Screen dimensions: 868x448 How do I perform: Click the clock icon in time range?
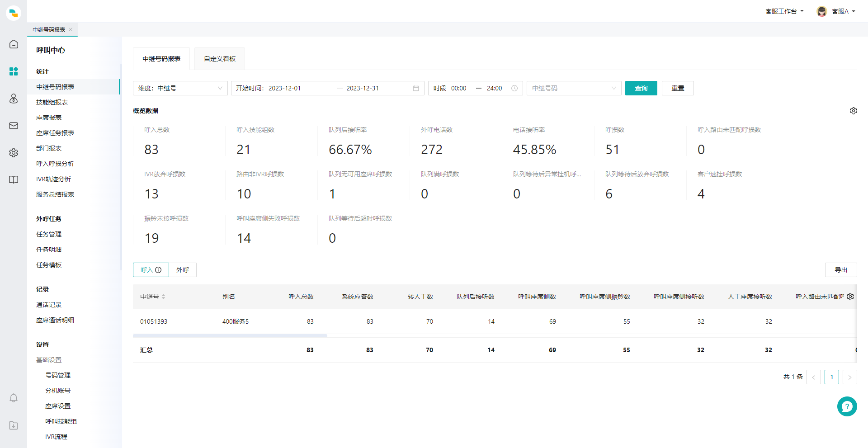tap(514, 88)
